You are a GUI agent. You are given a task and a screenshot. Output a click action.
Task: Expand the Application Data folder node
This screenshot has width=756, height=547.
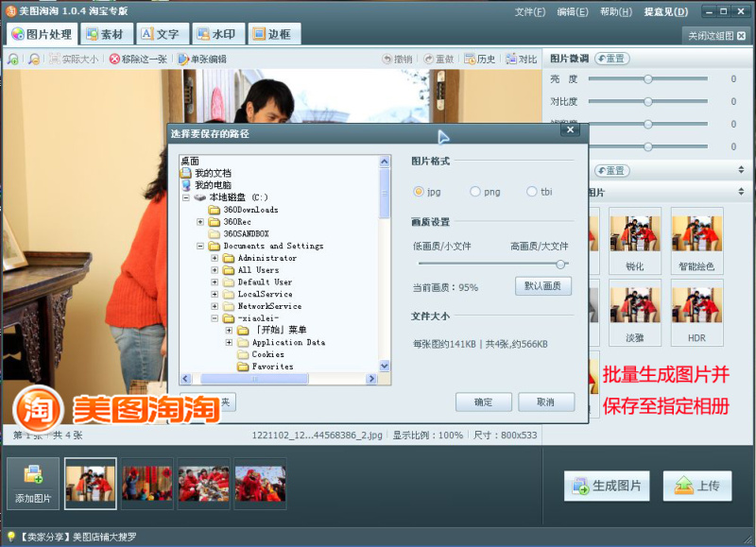pos(229,342)
